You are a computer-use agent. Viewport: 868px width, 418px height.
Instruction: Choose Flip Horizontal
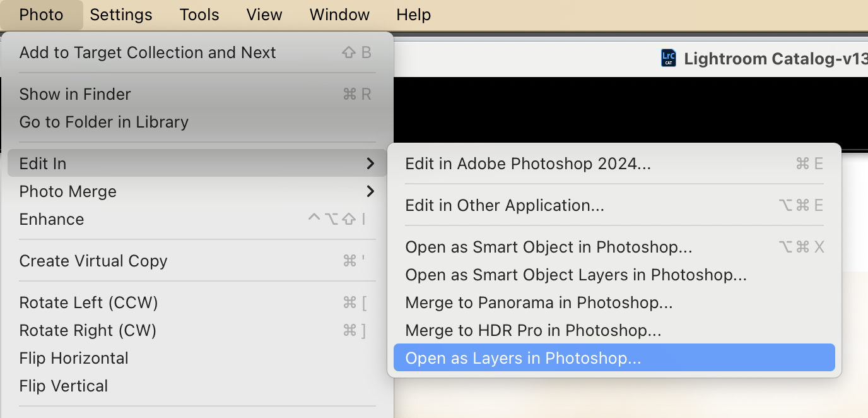click(74, 358)
